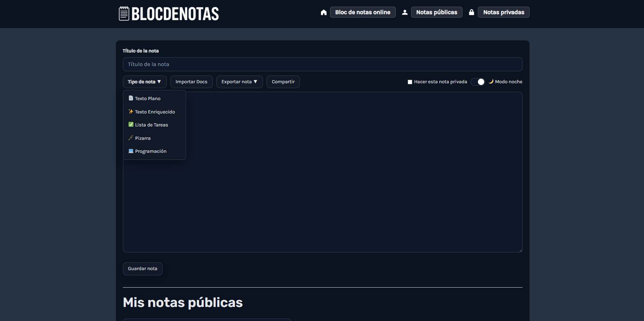Click the 'Modo noche' label text

click(x=508, y=82)
